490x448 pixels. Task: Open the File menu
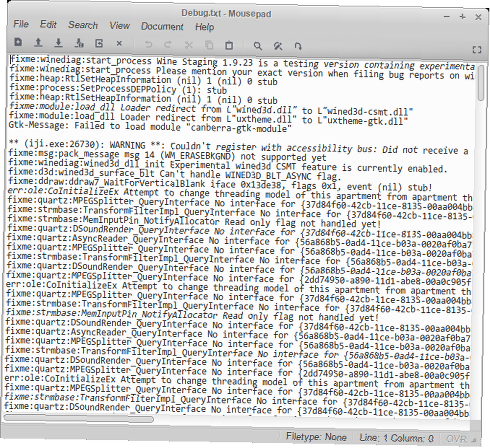coord(21,24)
